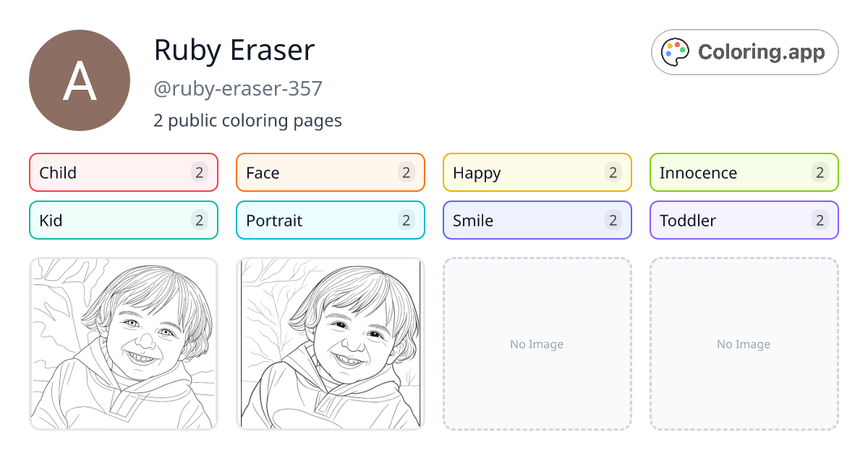The width and height of the screenshot is (868, 456).
Task: Click the count badge on Child tag
Action: click(200, 172)
